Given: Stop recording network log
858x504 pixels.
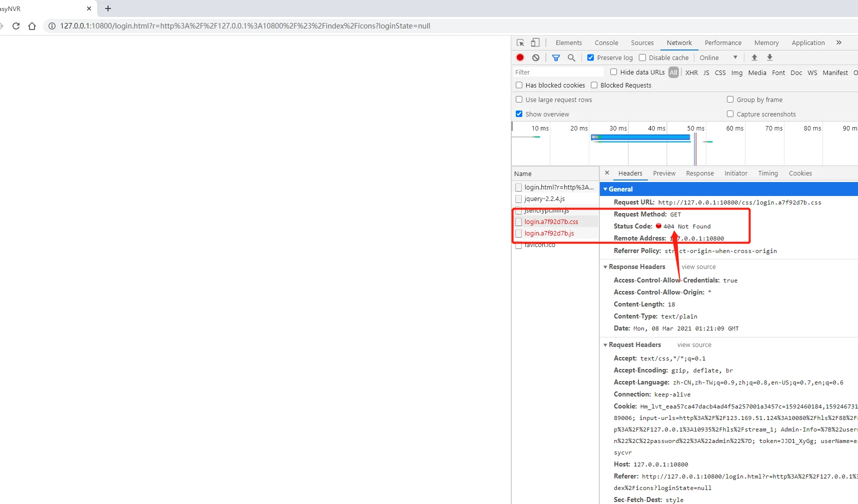Looking at the screenshot, I should 520,57.
